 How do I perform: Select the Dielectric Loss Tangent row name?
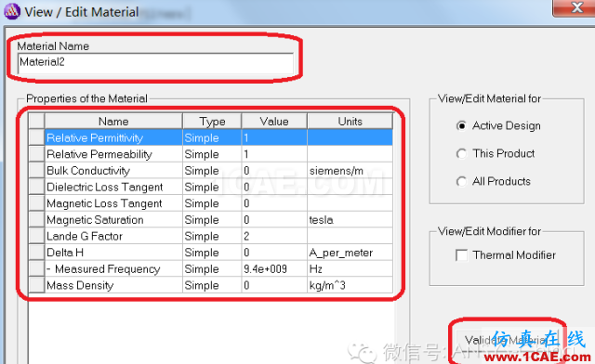[x=113, y=187]
